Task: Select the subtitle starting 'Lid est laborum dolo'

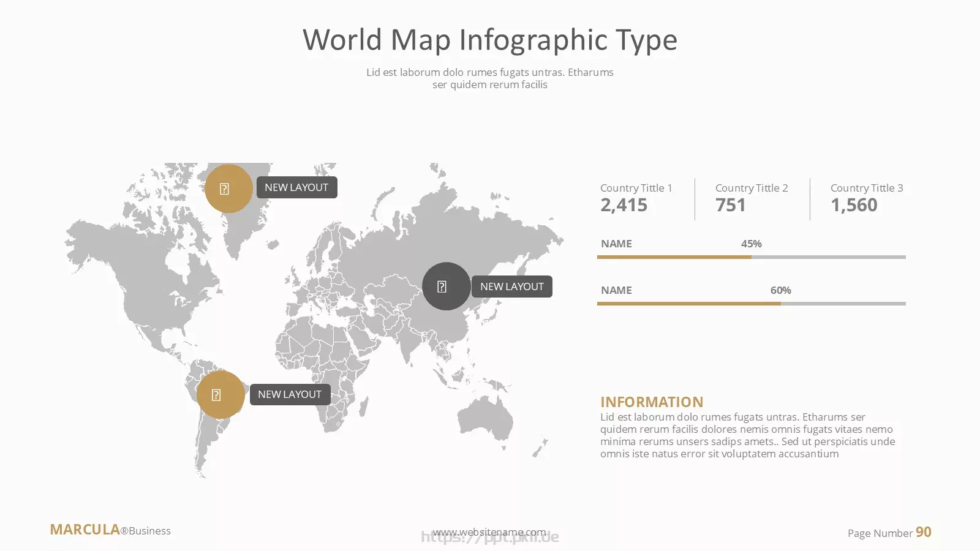Action: pos(490,78)
